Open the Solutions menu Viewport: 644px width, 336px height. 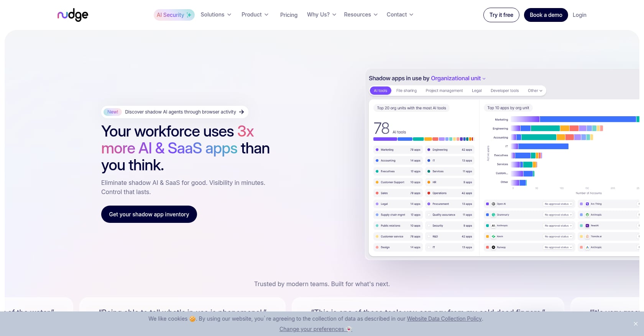[x=216, y=15]
